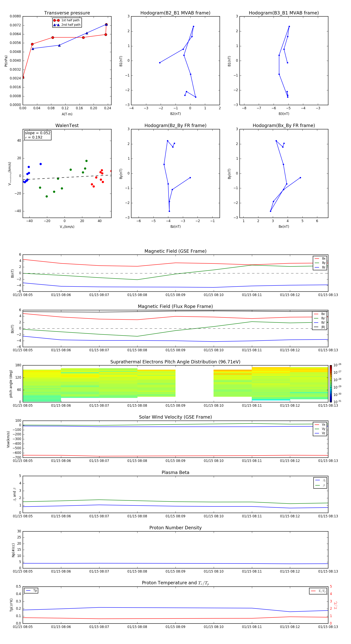Click the 'VA(km/s)' x-axis label
The width and height of the screenshot is (351, 644).
(67, 227)
